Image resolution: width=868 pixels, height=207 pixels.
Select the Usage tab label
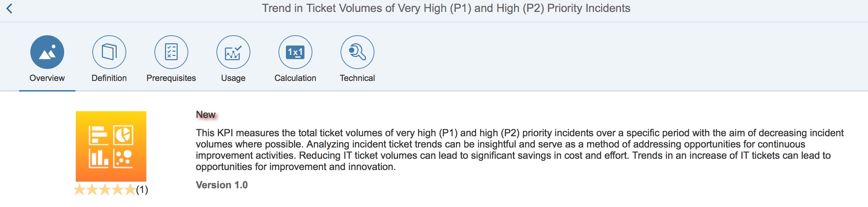[x=233, y=78]
